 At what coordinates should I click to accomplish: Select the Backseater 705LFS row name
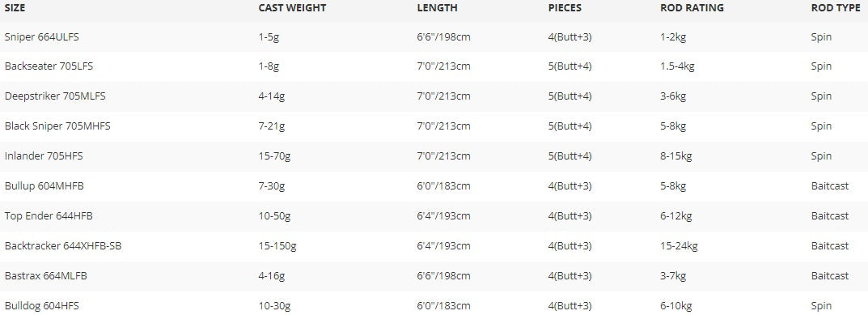pyautogui.click(x=49, y=66)
